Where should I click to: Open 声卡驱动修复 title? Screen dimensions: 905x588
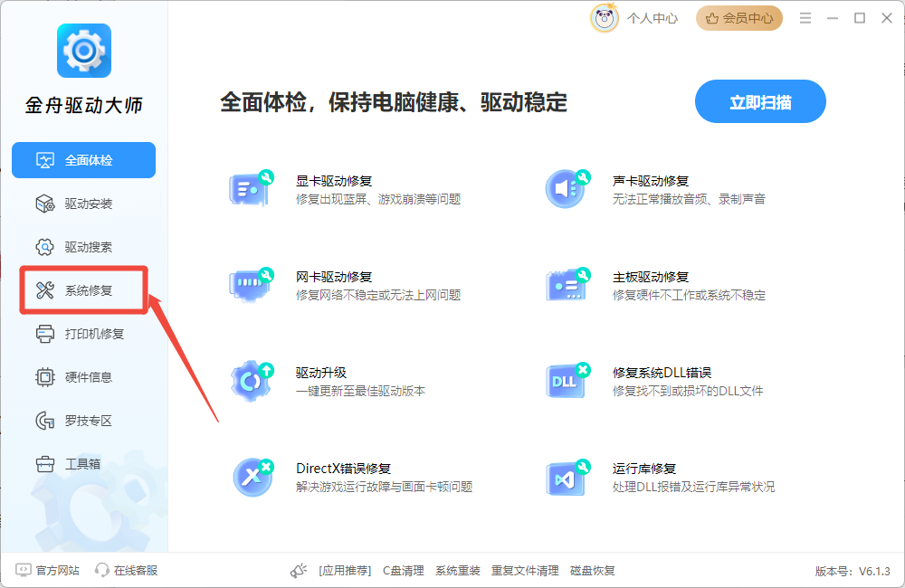tap(651, 181)
